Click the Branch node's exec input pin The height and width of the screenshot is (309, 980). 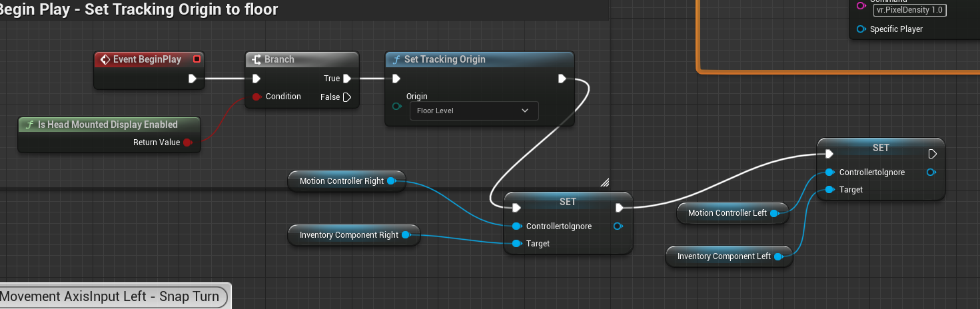tap(256, 79)
